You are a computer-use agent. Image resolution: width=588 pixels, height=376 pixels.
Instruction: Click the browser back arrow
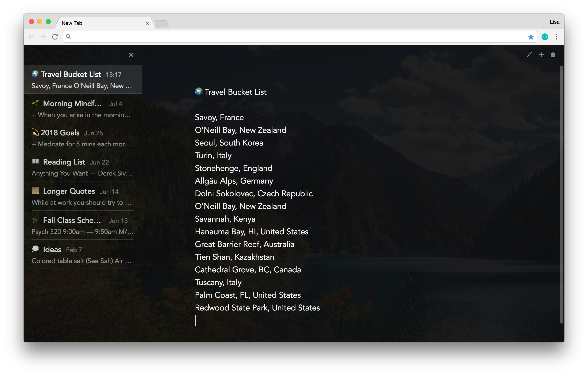[x=31, y=37]
